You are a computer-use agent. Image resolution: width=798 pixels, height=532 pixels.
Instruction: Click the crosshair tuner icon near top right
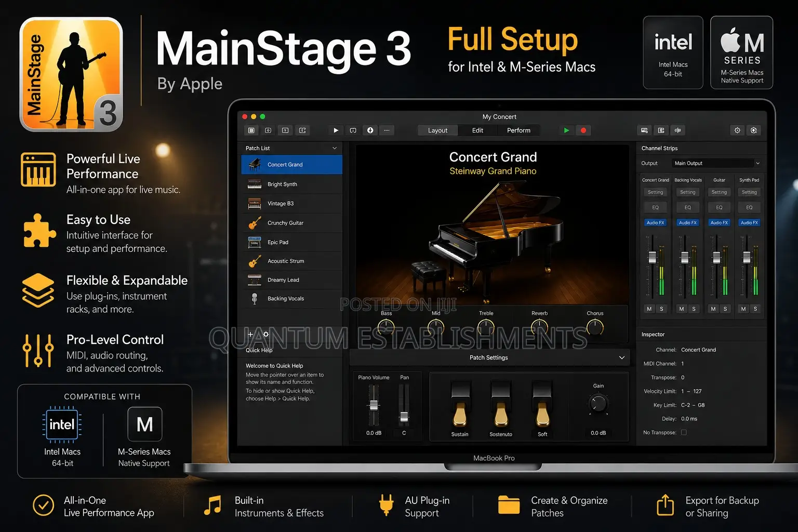coord(737,130)
